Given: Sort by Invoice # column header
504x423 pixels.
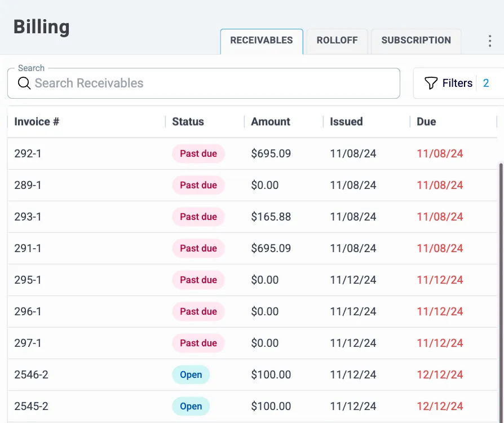Looking at the screenshot, I should (x=37, y=122).
